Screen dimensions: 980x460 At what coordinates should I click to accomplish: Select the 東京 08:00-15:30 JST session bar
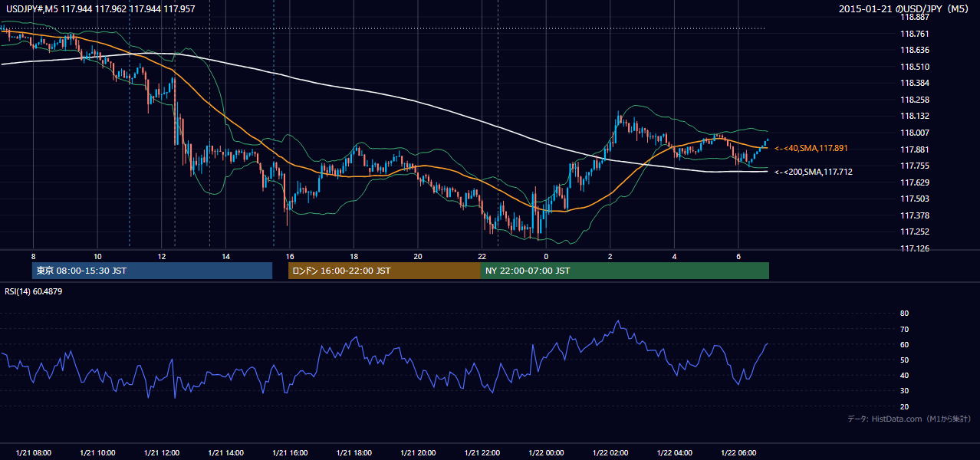coord(152,271)
